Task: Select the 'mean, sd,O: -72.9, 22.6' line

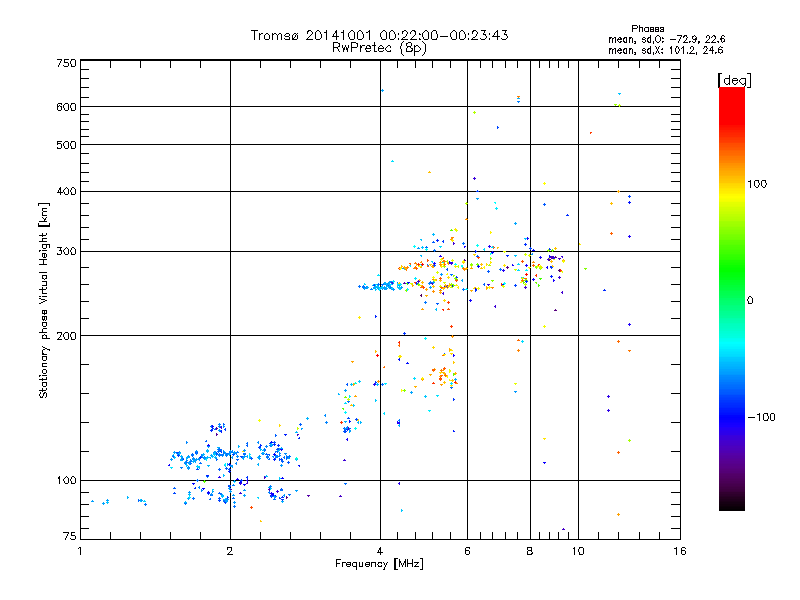Action: pyautogui.click(x=666, y=39)
